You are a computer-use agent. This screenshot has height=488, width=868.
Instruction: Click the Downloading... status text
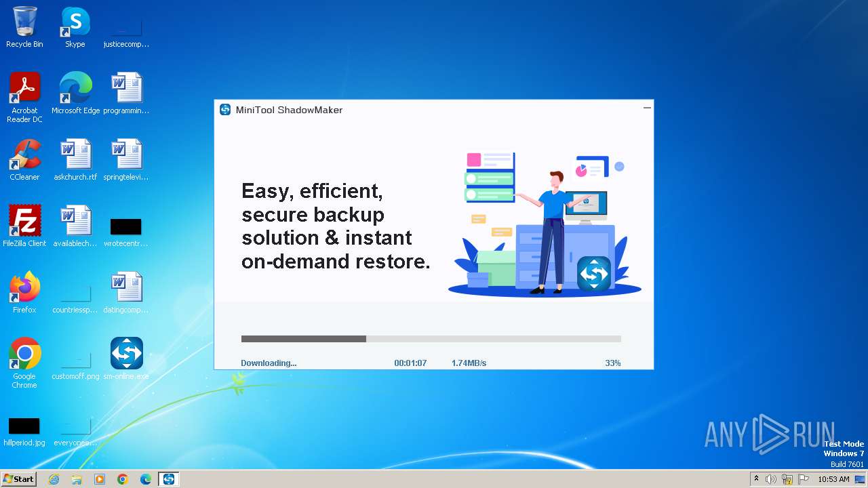pyautogui.click(x=269, y=363)
